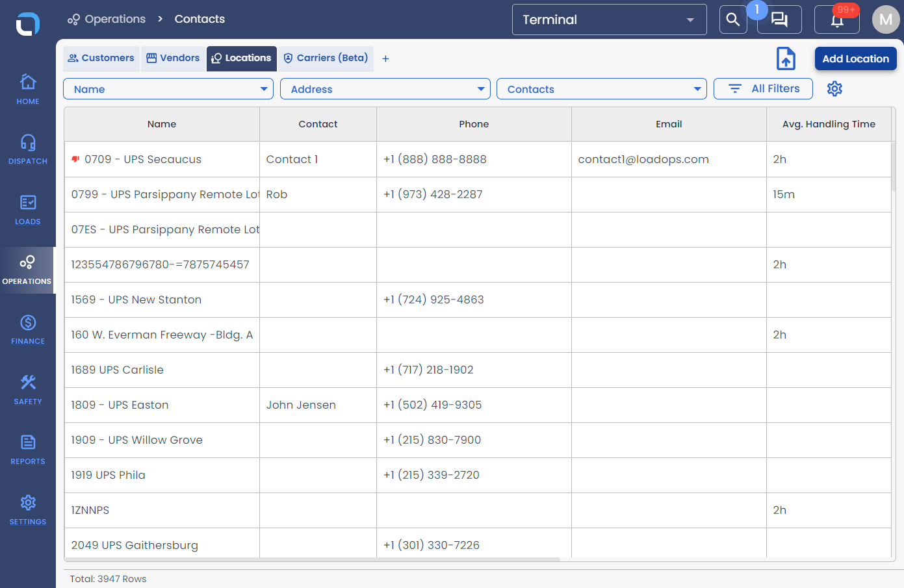
Task: Click thumbs-down flag on 0709 row
Action: [75, 159]
